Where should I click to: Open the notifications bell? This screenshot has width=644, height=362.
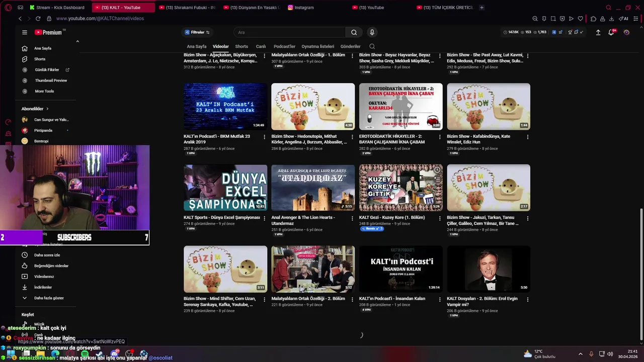pos(611,32)
